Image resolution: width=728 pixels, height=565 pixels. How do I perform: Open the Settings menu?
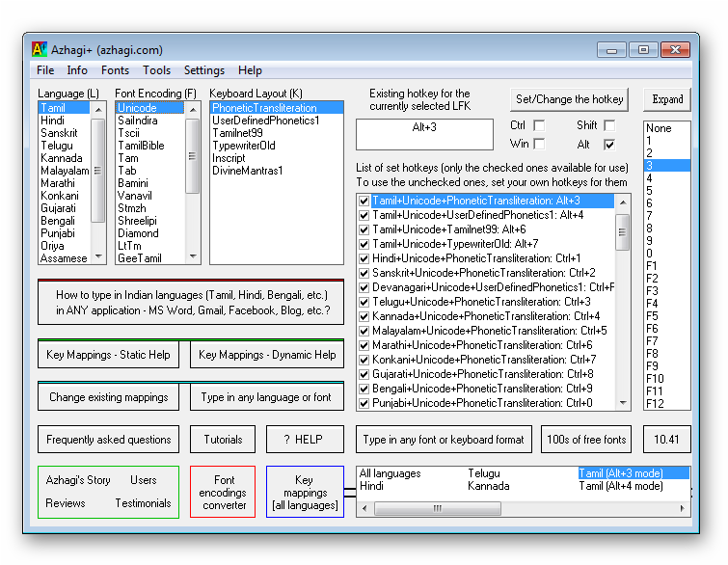pyautogui.click(x=204, y=70)
